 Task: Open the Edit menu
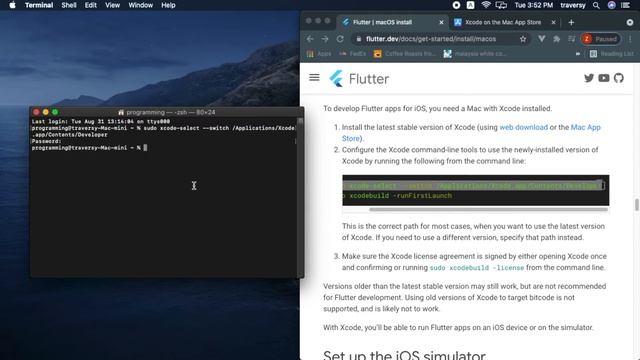(x=91, y=5)
